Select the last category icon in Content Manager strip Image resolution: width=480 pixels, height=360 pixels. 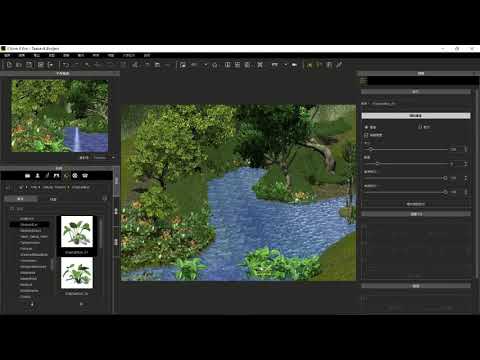85,176
